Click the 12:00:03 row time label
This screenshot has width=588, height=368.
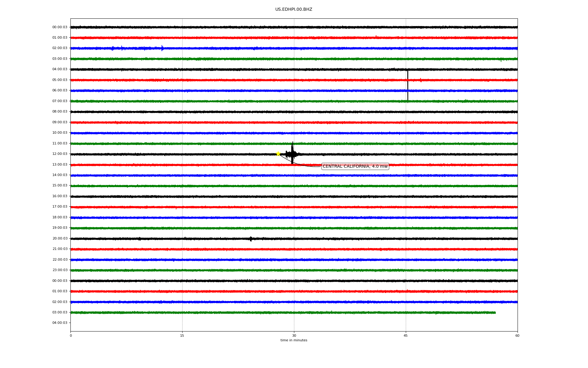tap(60, 154)
